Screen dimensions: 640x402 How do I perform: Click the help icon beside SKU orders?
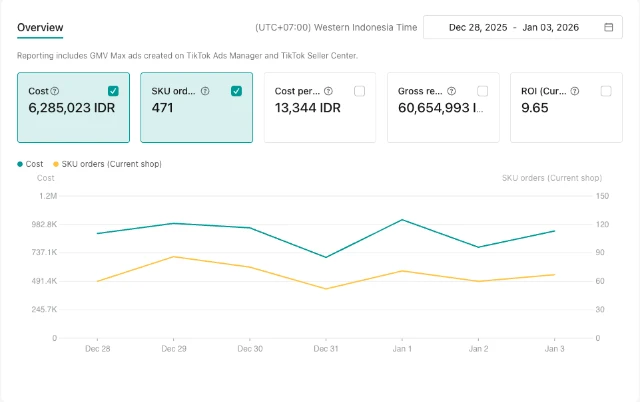click(205, 91)
